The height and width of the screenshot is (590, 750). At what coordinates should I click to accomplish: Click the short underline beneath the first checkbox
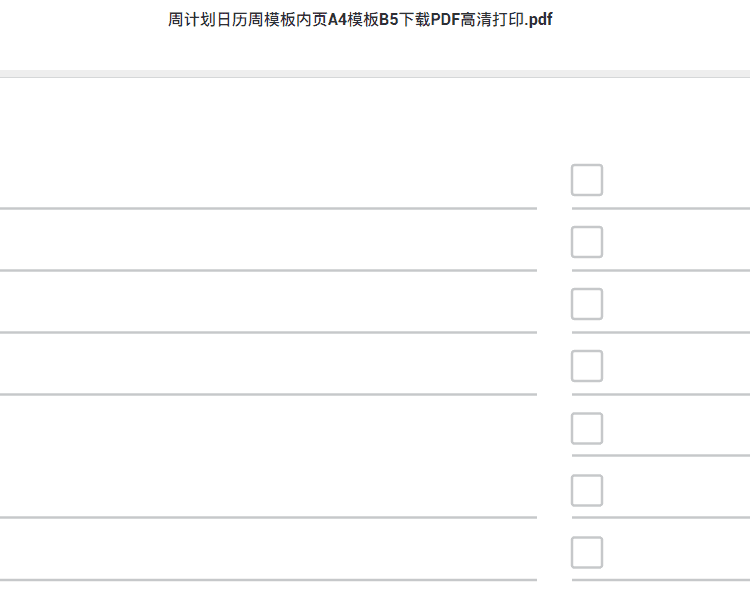click(x=661, y=209)
